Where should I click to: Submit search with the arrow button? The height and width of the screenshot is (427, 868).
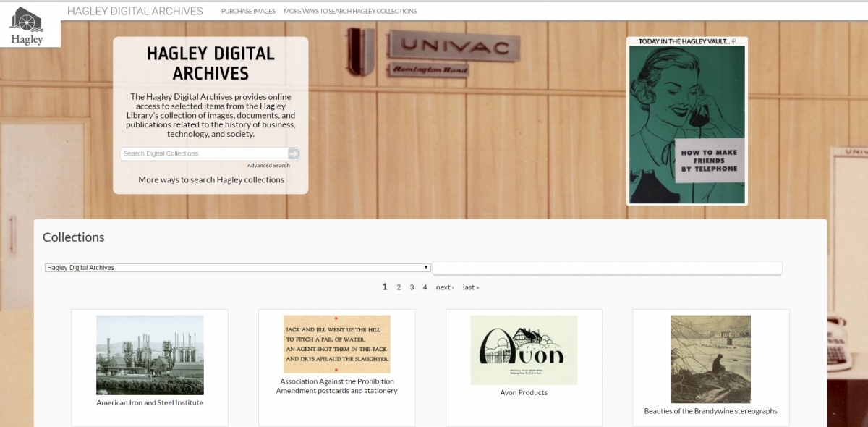point(293,153)
